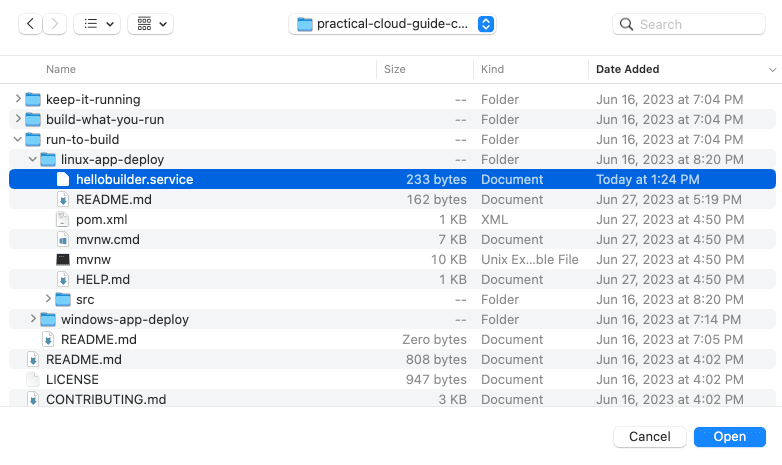Expand the build-what-you-run folder
This screenshot has width=782, height=465.
coord(18,119)
